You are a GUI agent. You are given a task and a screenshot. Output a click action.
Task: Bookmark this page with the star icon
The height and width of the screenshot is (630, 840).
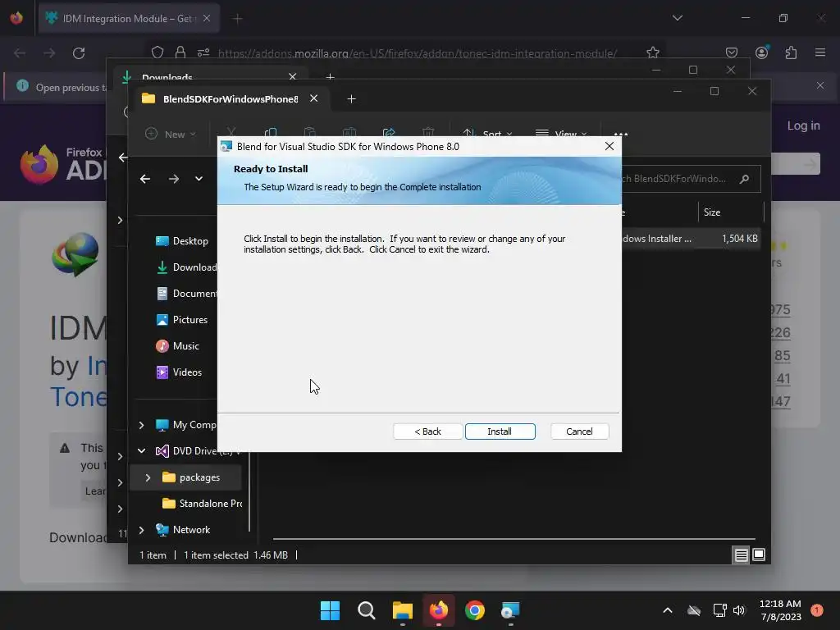click(x=652, y=52)
